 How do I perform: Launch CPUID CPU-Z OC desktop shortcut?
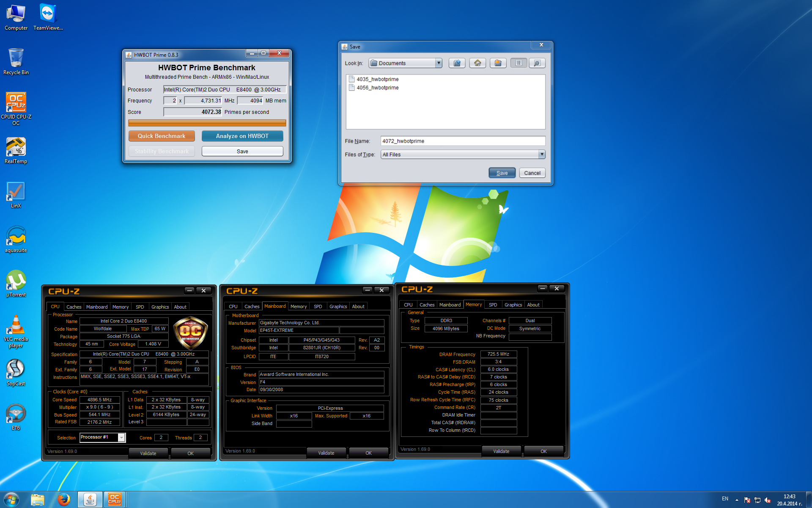click(x=16, y=108)
